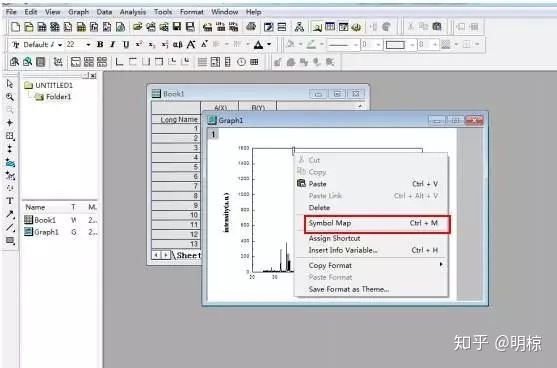Save project with the black floppy disk icon
The width and height of the screenshot is (557, 368).
point(177,27)
